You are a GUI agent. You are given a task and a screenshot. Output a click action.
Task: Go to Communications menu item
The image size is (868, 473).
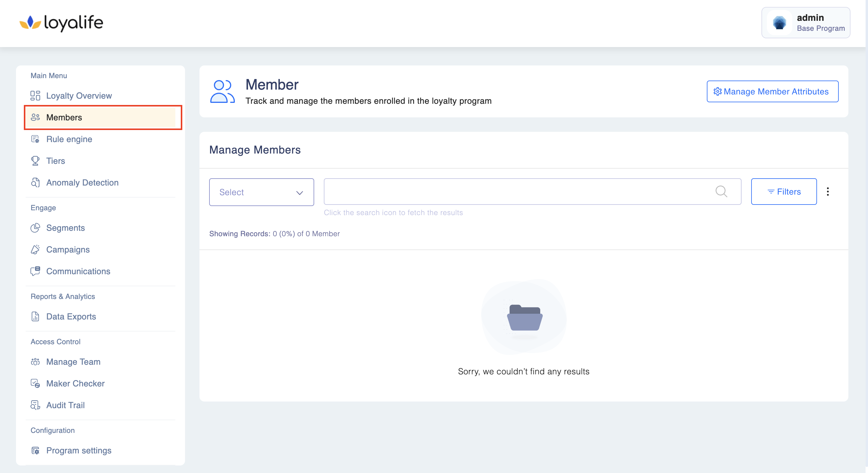coord(78,271)
